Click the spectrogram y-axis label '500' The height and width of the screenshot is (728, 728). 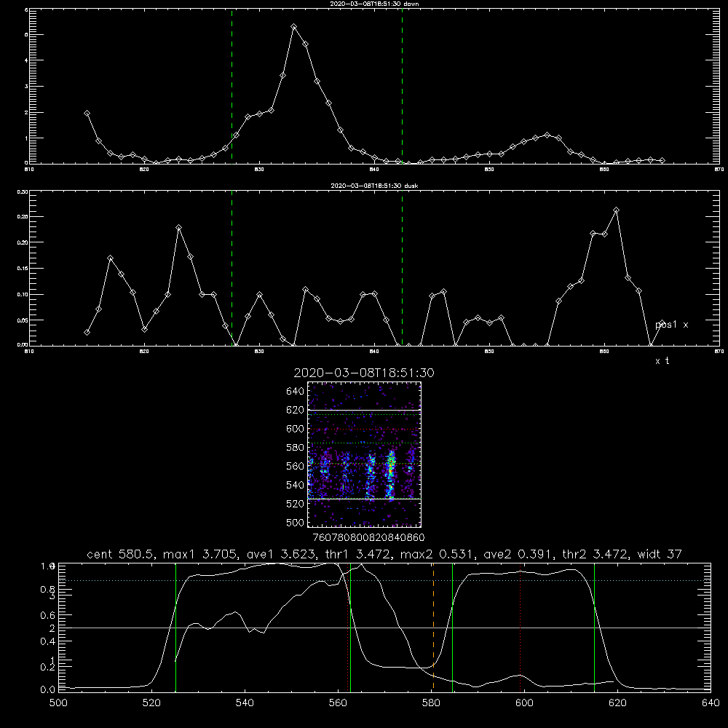pos(296,522)
